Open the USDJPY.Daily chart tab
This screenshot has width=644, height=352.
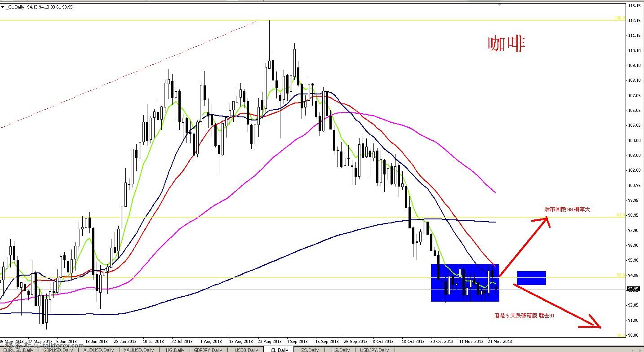(375, 350)
